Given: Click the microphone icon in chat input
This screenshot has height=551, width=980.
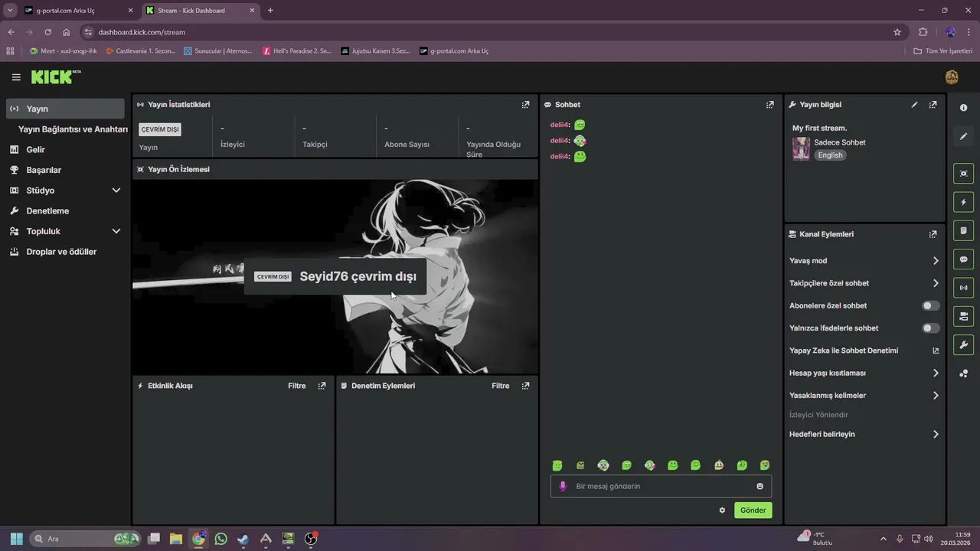Looking at the screenshot, I should point(563,486).
